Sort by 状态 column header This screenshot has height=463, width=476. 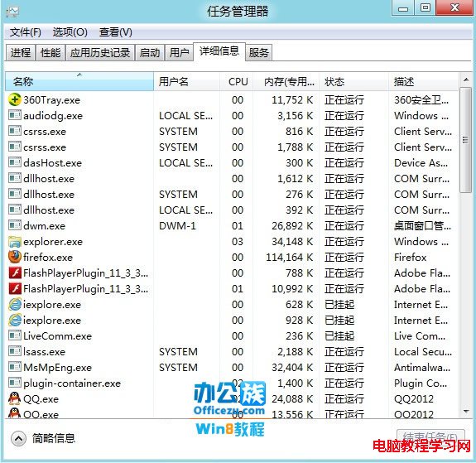pos(353,81)
